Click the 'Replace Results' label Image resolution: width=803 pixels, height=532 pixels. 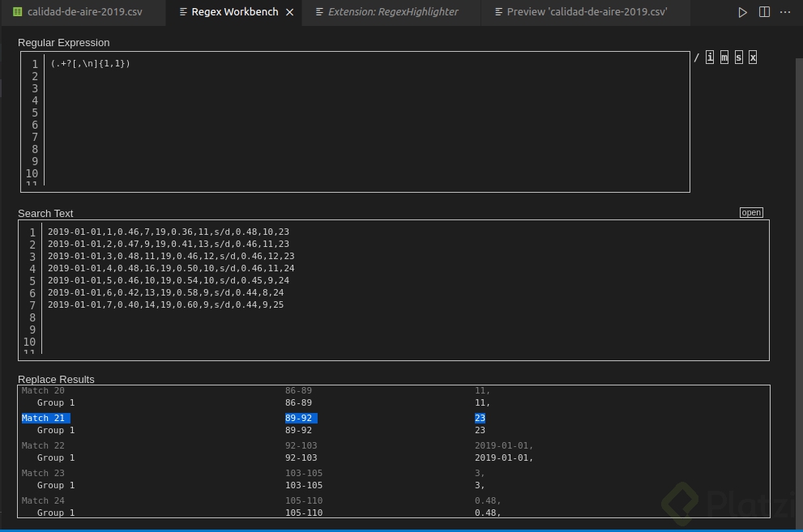click(x=57, y=380)
